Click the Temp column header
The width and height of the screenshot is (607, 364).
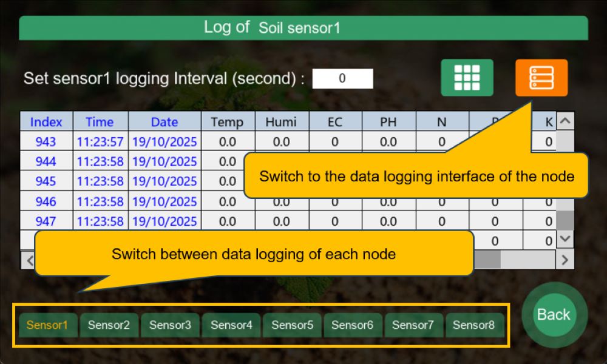[x=227, y=122]
